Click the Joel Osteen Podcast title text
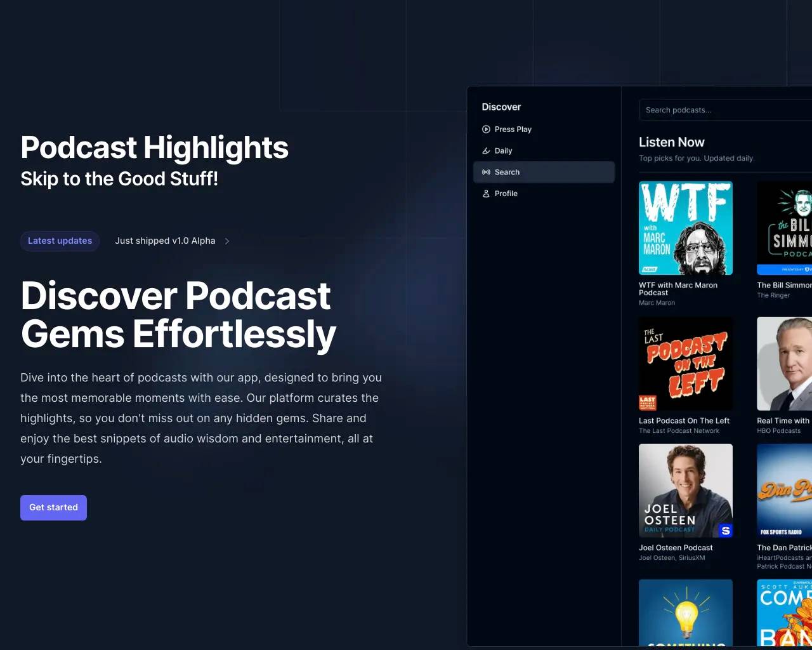 click(676, 548)
